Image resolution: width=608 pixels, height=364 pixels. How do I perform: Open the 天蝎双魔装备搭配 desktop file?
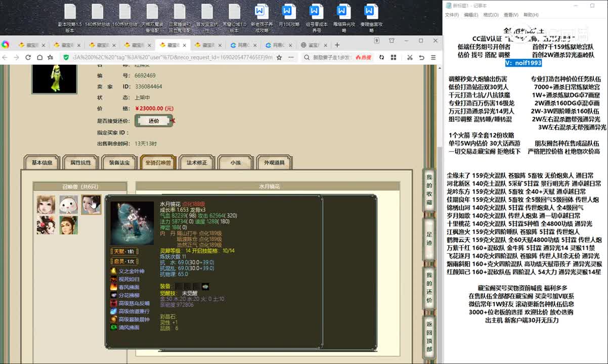coord(152,18)
